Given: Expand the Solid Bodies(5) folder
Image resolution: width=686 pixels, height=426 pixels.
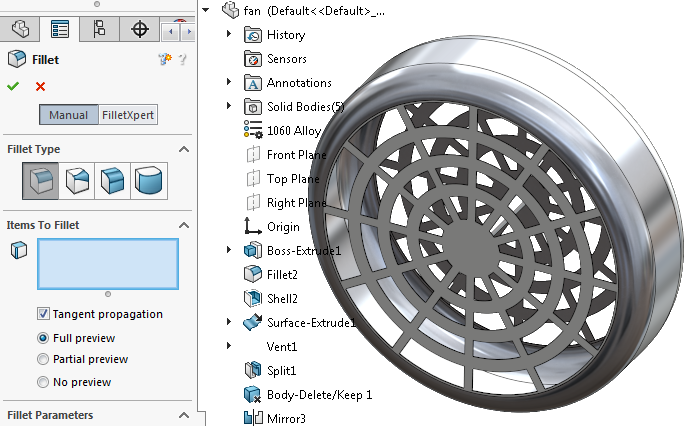Looking at the screenshot, I should pos(229,106).
